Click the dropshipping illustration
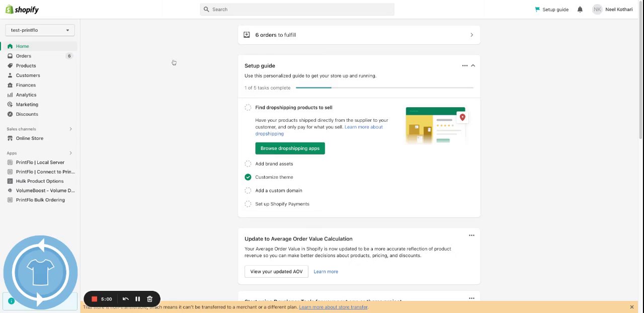This screenshot has height=313, width=644. click(436, 125)
